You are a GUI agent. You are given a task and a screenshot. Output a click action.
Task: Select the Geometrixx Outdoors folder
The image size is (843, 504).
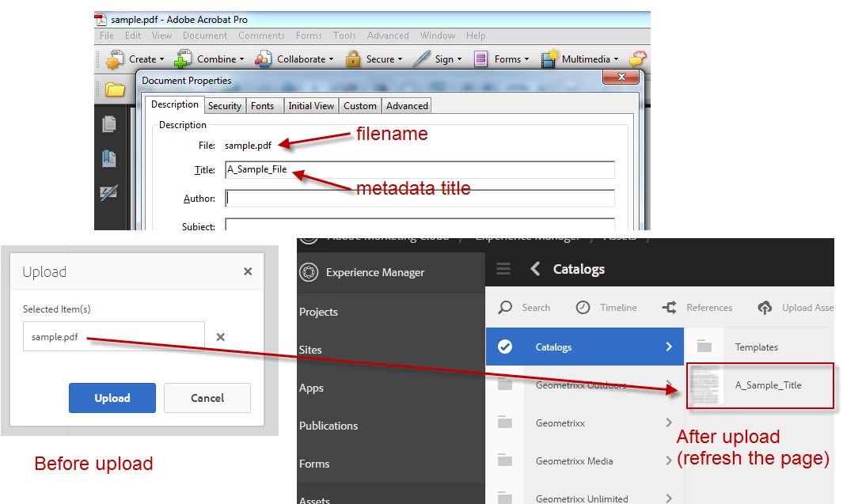(585, 385)
